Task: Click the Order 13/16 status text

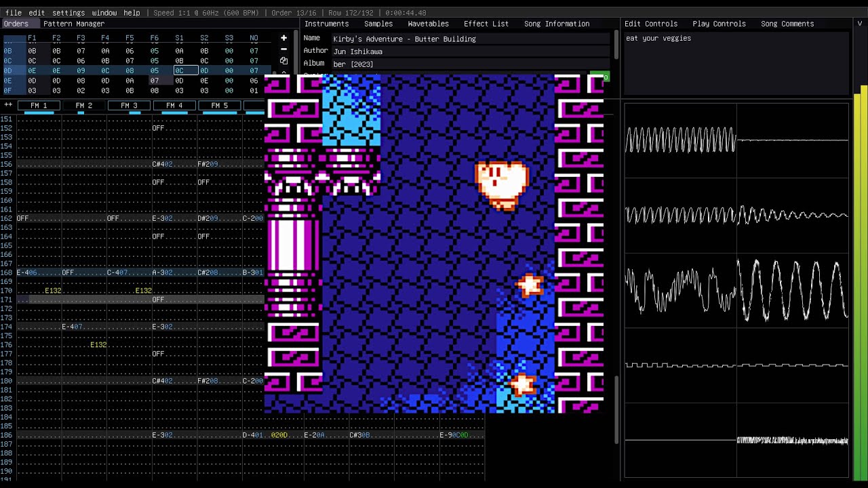Action: click(295, 13)
